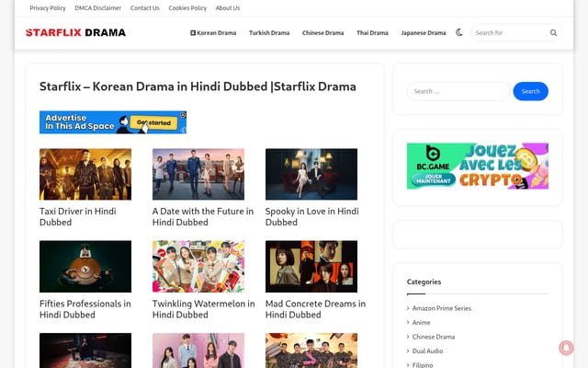This screenshot has width=588, height=368.
Task: Open the BC.GAME crypto advertisement
Action: [x=478, y=166]
